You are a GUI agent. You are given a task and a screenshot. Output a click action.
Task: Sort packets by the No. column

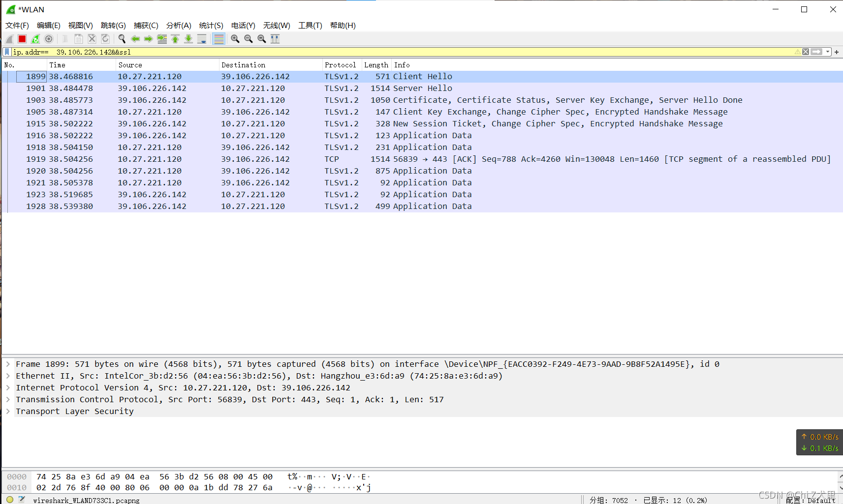coord(25,65)
